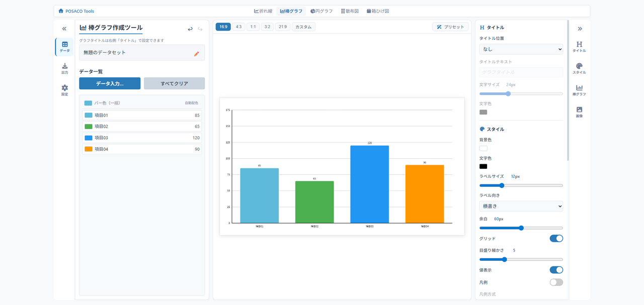
Task: Click the すべてクリア button
Action: click(174, 83)
